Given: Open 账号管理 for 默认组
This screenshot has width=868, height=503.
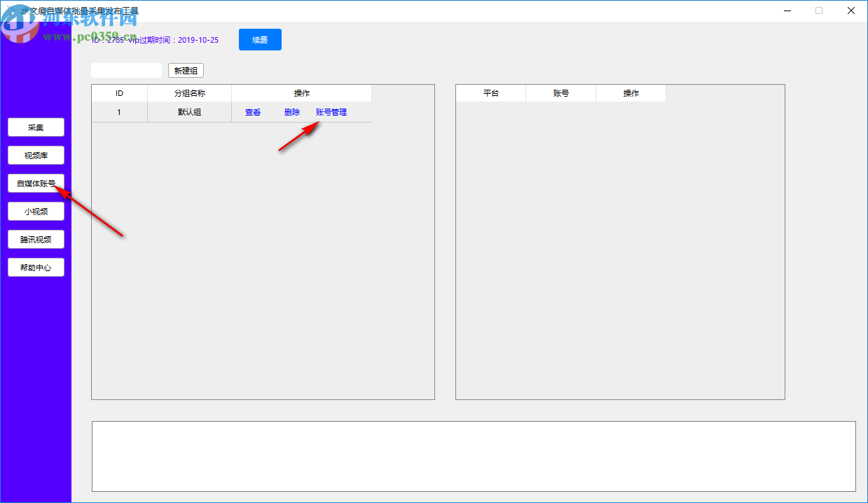Looking at the screenshot, I should click(331, 112).
